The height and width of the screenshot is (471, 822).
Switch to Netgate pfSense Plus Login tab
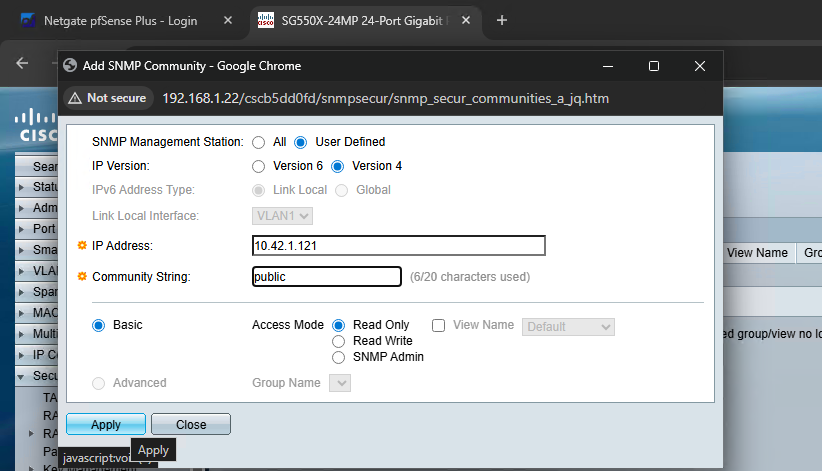(x=120, y=21)
